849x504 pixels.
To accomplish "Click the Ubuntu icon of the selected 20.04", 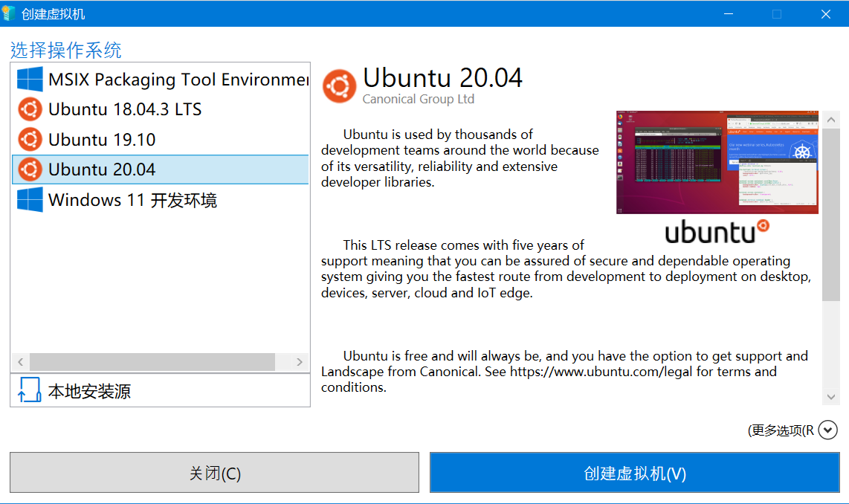I will tap(28, 169).
